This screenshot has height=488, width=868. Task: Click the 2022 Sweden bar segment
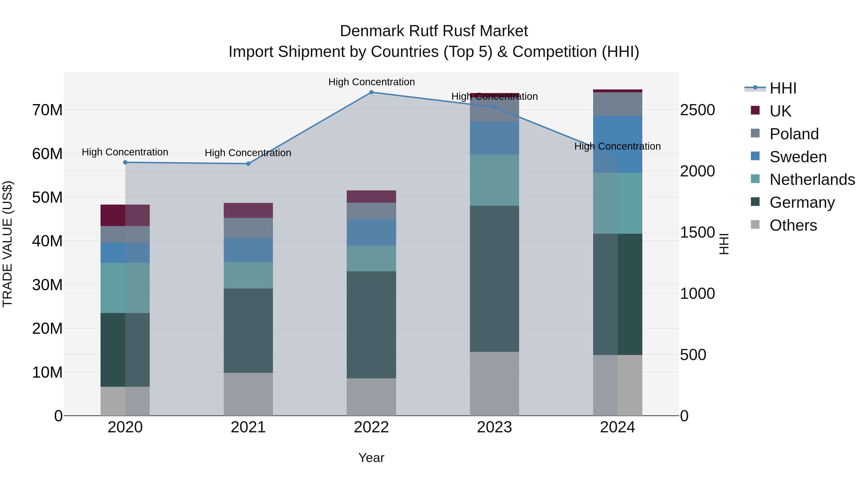[371, 232]
